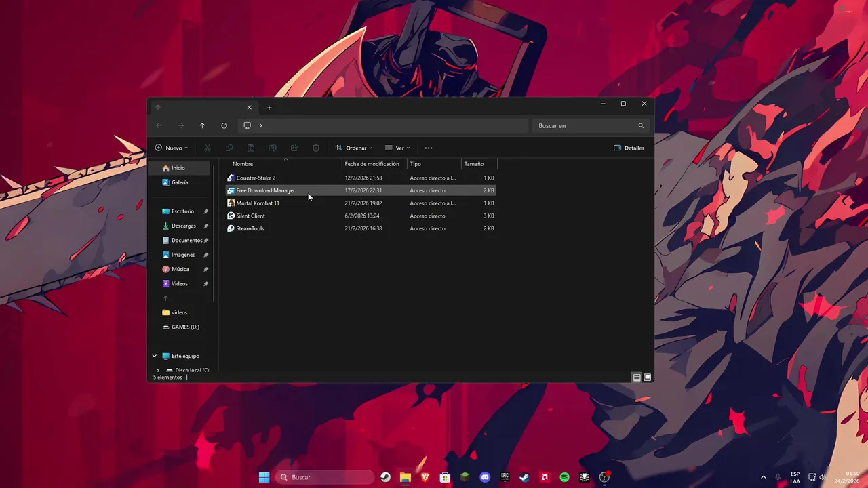Click the magnifier icon in search box
The image size is (868, 488).
[641, 125]
